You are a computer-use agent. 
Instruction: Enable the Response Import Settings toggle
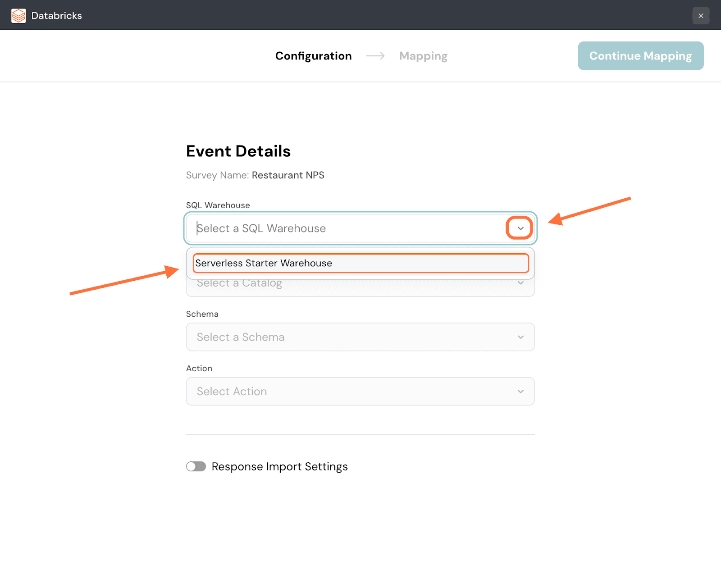pyautogui.click(x=196, y=466)
